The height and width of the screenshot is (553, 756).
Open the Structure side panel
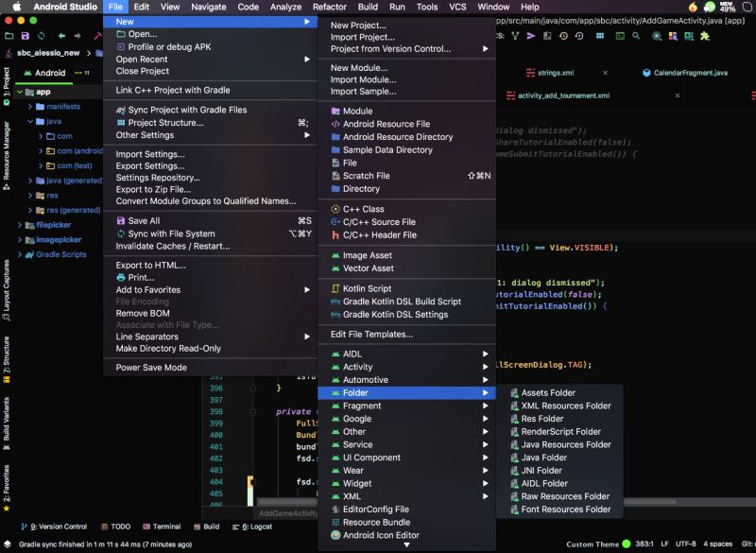pos(7,359)
